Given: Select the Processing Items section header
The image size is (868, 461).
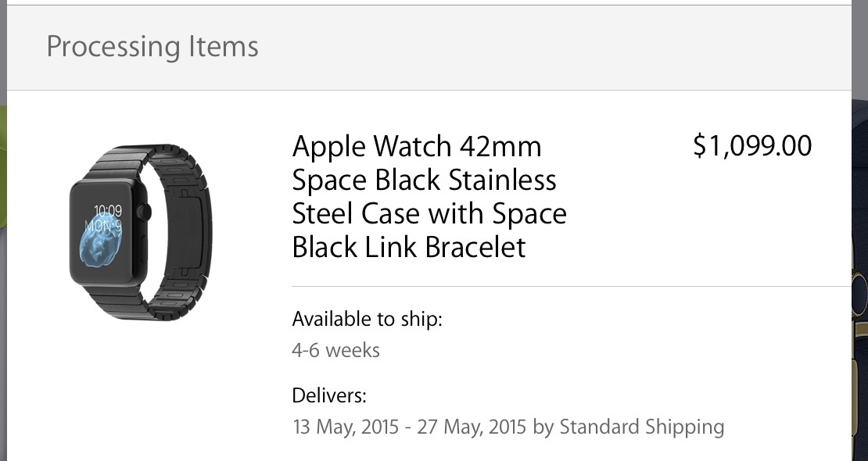Looking at the screenshot, I should (x=152, y=47).
